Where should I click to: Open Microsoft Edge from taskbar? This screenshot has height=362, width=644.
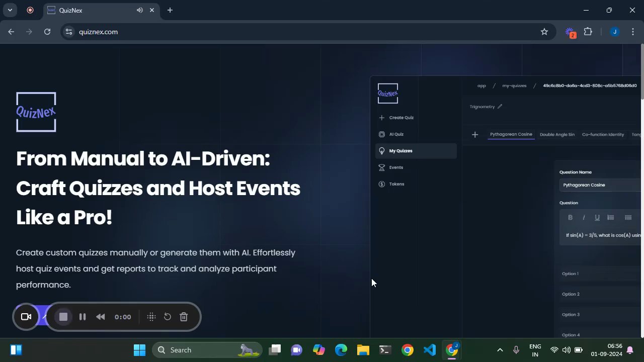[x=341, y=350]
